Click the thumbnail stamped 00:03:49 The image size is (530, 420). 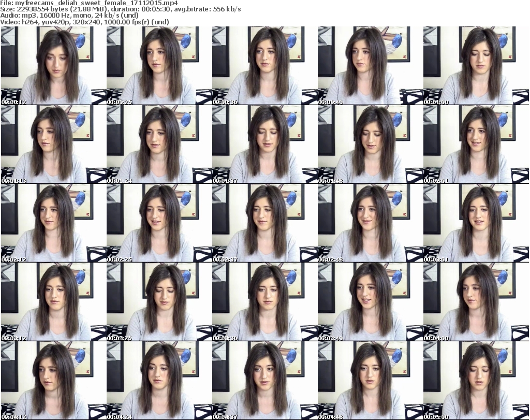(371, 301)
